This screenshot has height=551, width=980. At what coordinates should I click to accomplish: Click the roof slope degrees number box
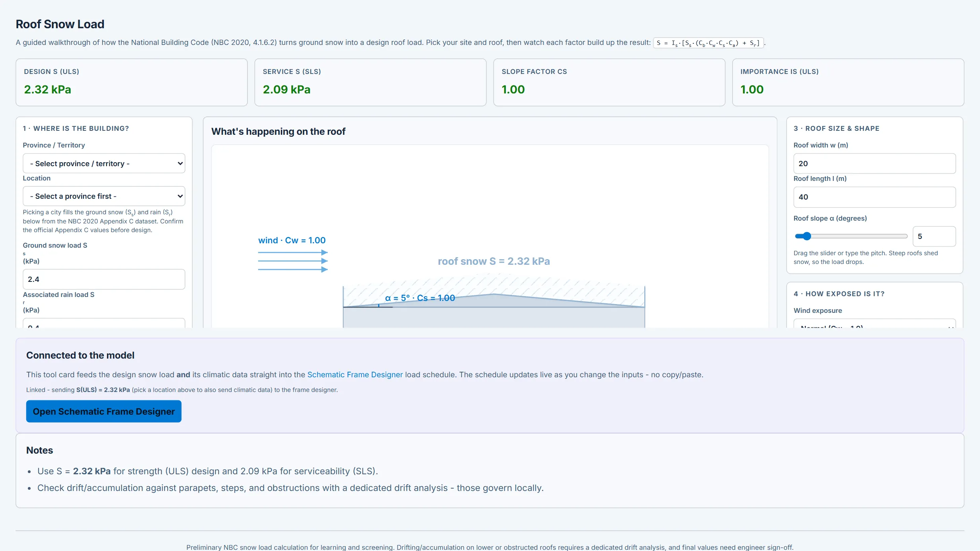pos(934,237)
